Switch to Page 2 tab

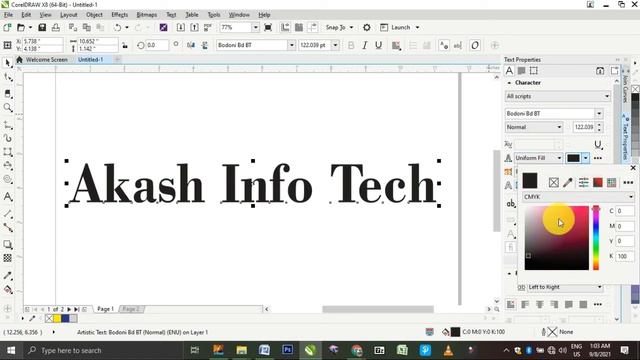(131, 309)
